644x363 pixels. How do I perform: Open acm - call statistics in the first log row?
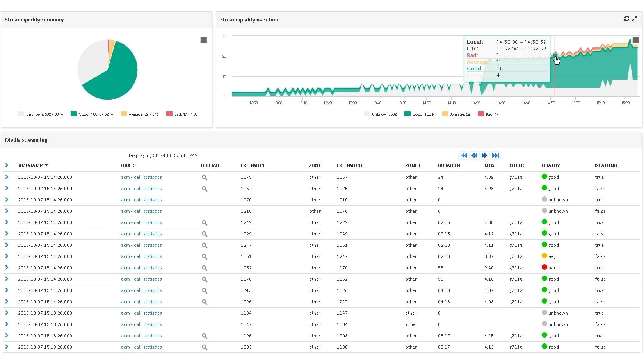tap(141, 177)
